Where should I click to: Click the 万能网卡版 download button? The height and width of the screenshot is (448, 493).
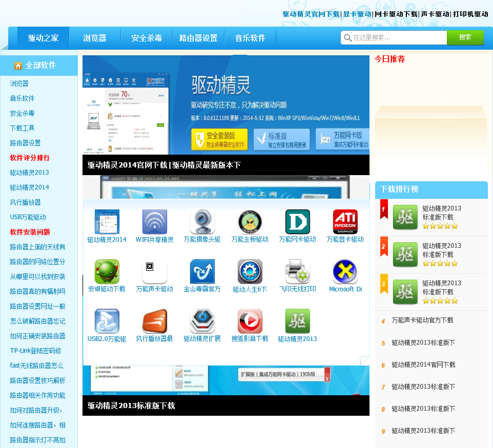(342, 139)
